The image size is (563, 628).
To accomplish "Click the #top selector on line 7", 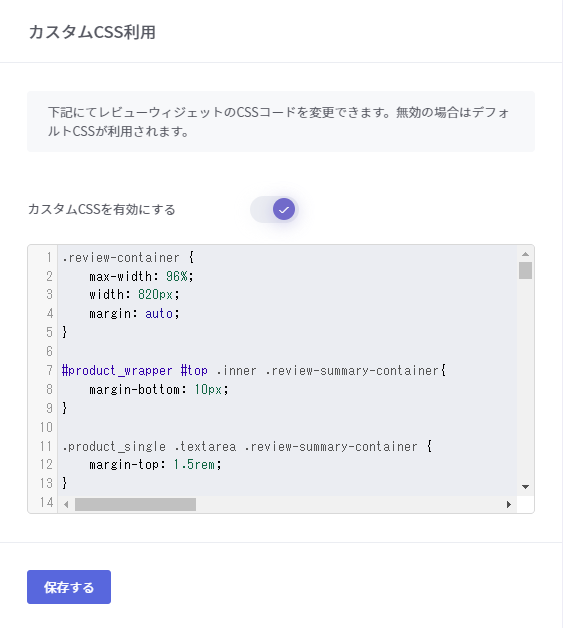I will click(x=194, y=370).
